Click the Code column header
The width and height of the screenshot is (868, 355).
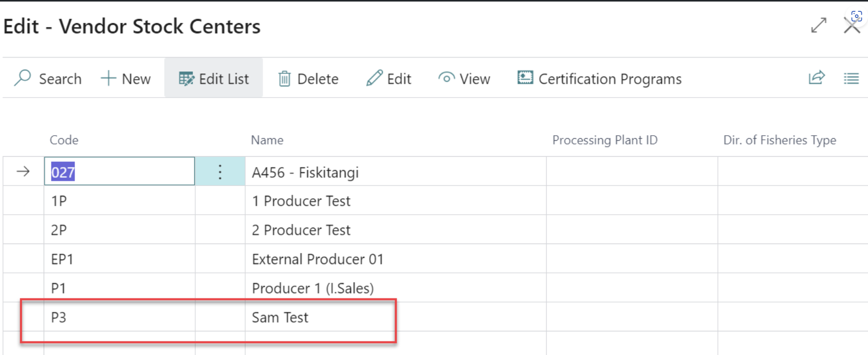64,140
